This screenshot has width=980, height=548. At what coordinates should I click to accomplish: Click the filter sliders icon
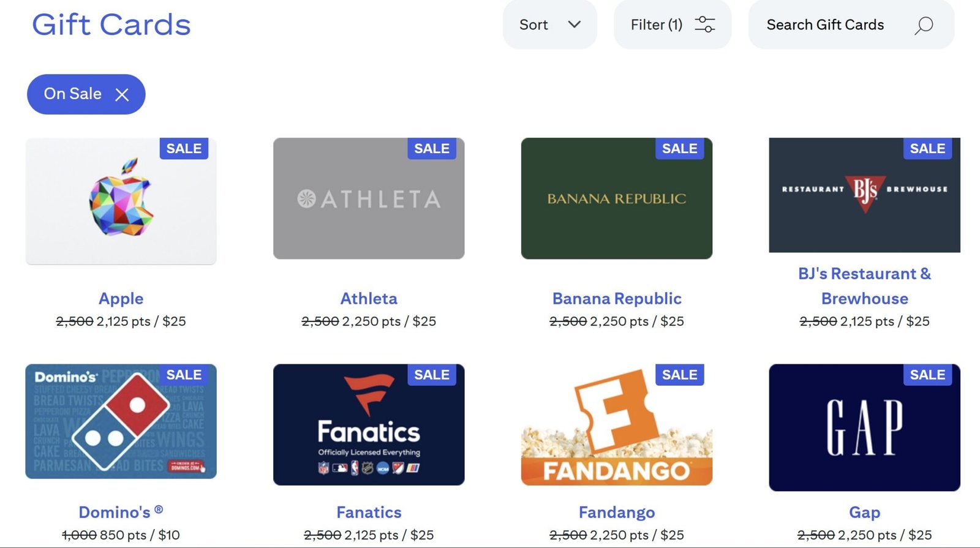tap(704, 24)
